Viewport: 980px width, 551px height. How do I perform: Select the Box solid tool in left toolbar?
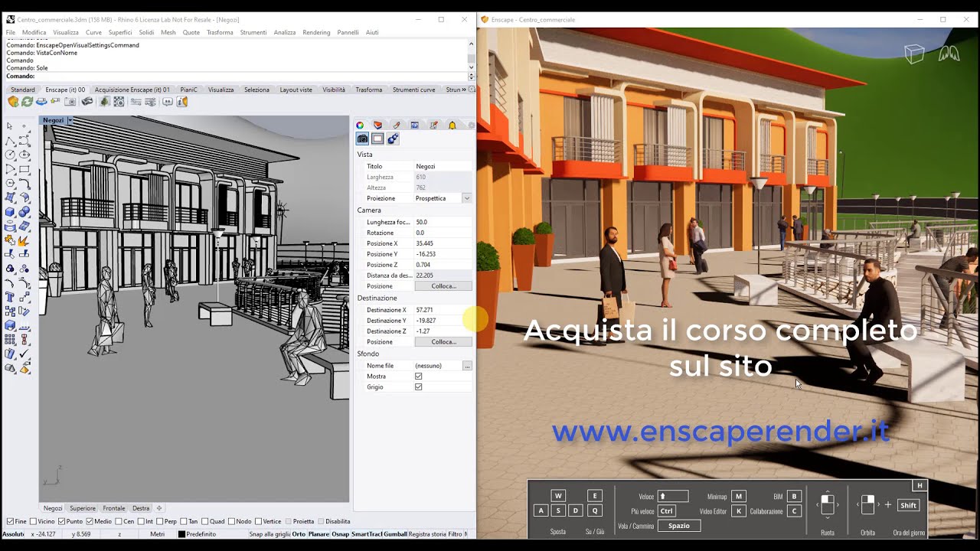point(10,212)
